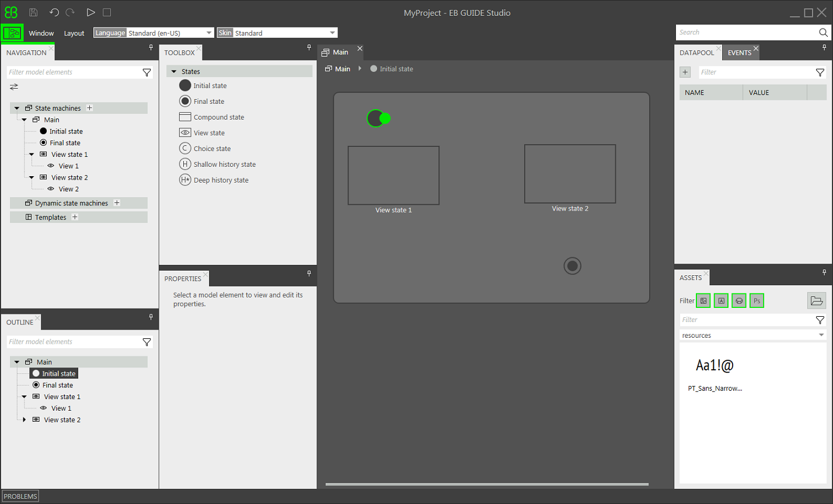Image resolution: width=833 pixels, height=504 pixels.
Task: Stop simulation with square button
Action: click(107, 12)
